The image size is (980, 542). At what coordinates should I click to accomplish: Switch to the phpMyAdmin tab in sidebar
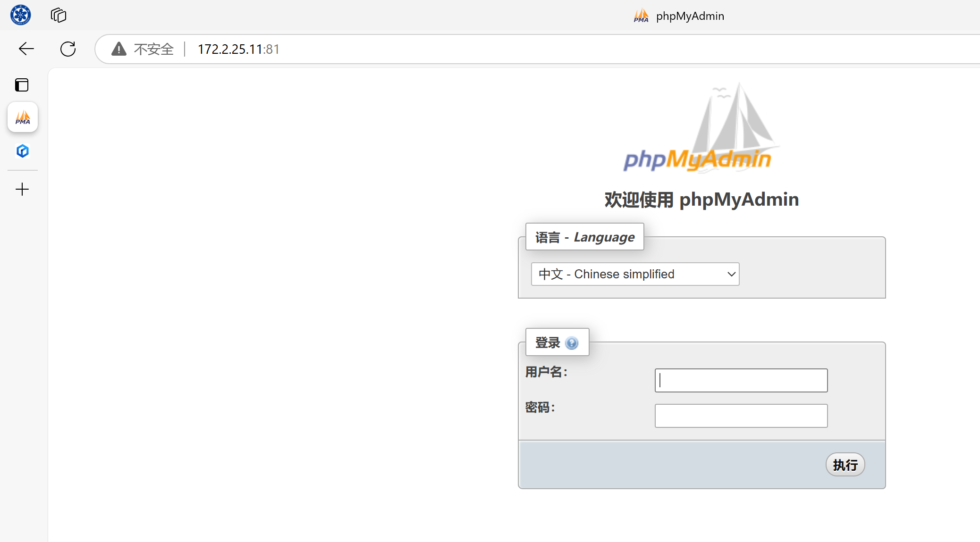[23, 117]
